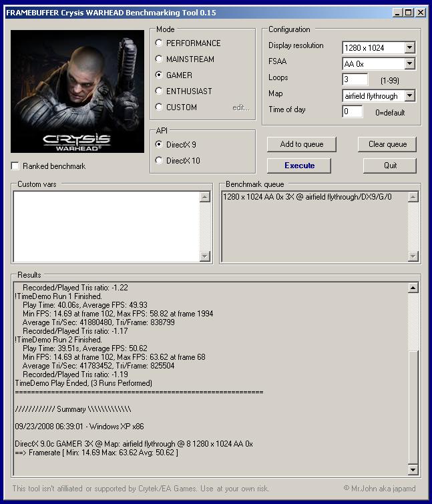Click inside the Custom vars text area

pos(106,226)
